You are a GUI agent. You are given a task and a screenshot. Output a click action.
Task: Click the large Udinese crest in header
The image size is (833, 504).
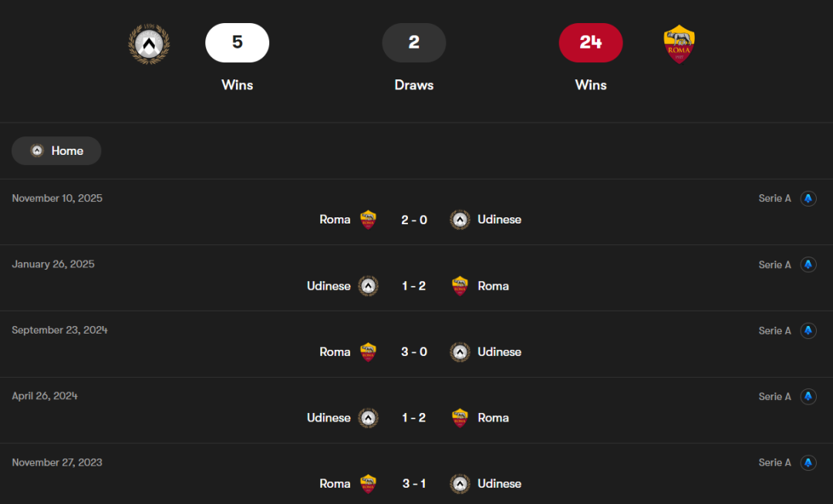coord(149,43)
